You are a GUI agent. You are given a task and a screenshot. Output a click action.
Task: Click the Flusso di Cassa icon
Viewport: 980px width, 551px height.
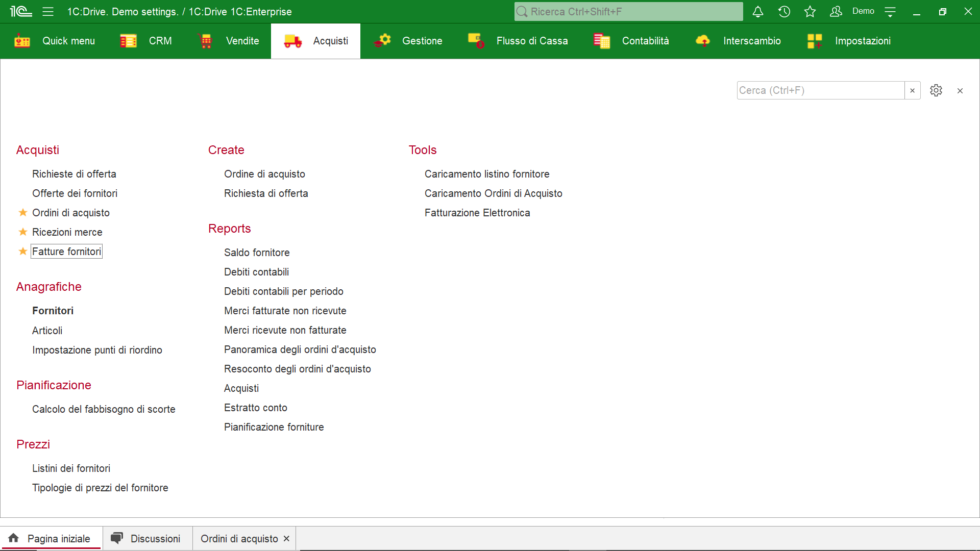(476, 41)
